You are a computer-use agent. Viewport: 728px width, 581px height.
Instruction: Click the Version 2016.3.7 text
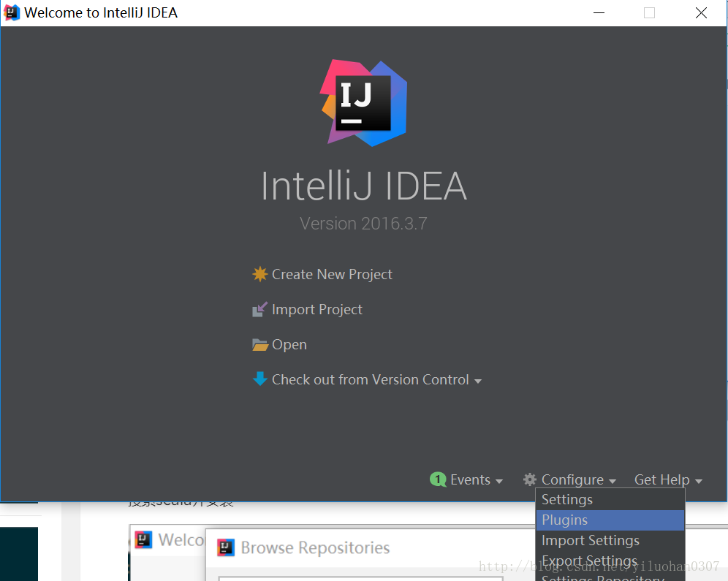[363, 224]
